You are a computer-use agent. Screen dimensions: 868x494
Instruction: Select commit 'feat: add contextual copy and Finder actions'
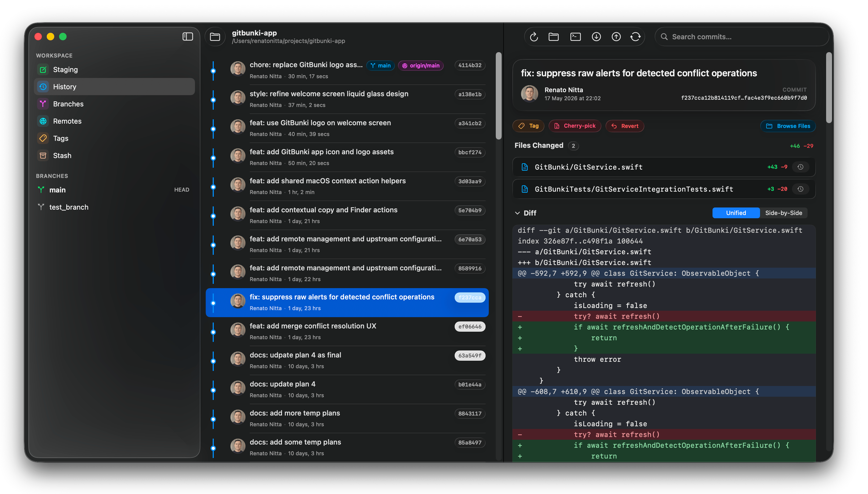coord(347,215)
